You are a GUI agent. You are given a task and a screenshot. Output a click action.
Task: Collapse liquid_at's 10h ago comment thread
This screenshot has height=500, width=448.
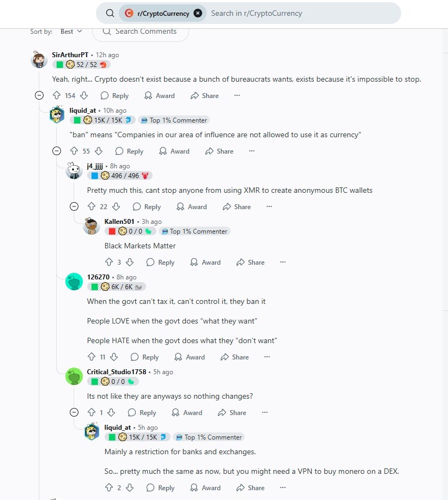tap(57, 151)
